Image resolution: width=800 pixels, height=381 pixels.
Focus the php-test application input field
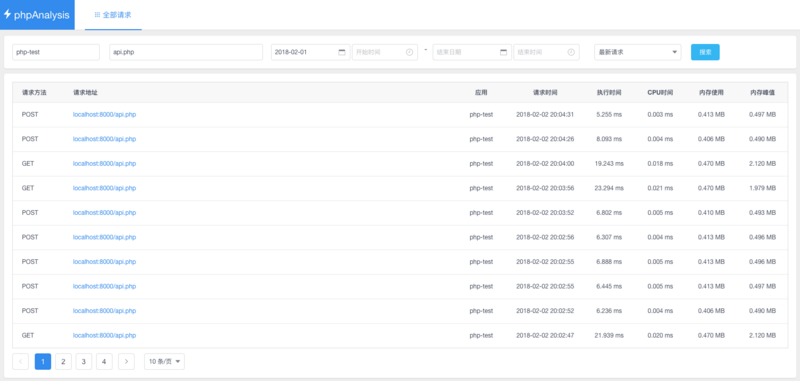click(56, 52)
